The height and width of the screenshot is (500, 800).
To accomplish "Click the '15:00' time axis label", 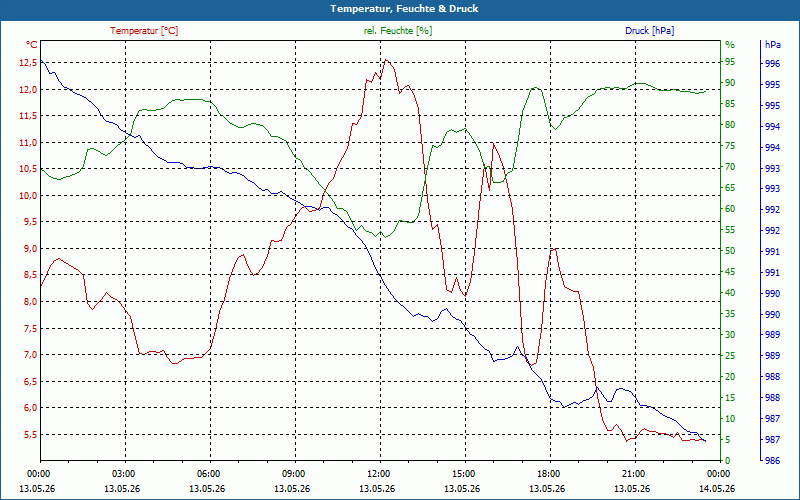I will click(463, 474).
